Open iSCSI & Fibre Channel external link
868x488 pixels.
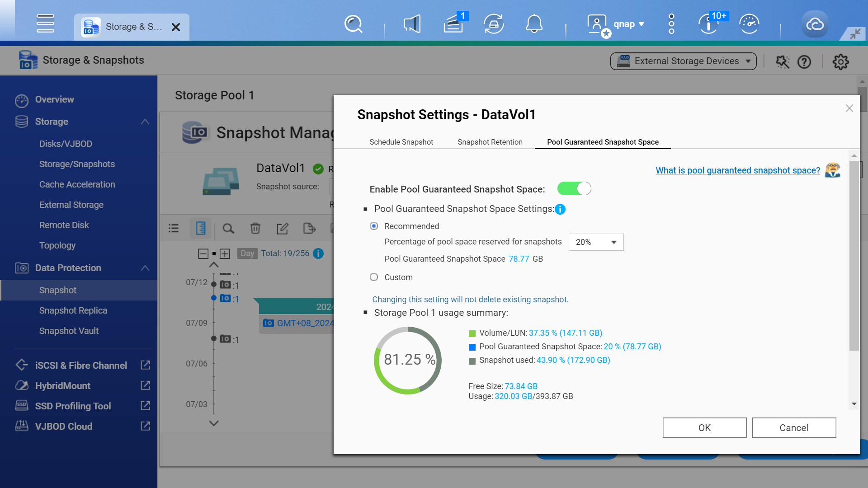tap(146, 365)
